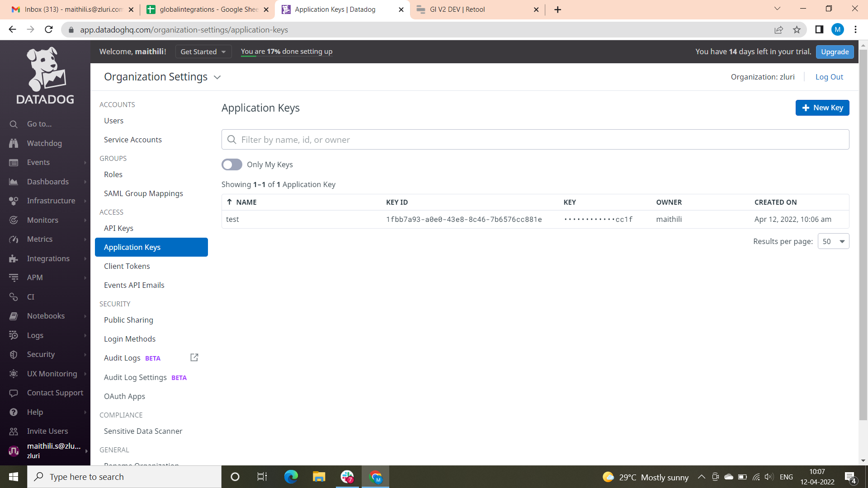Click the Datadog logo in sidebar
This screenshot has height=488, width=868.
(45, 75)
